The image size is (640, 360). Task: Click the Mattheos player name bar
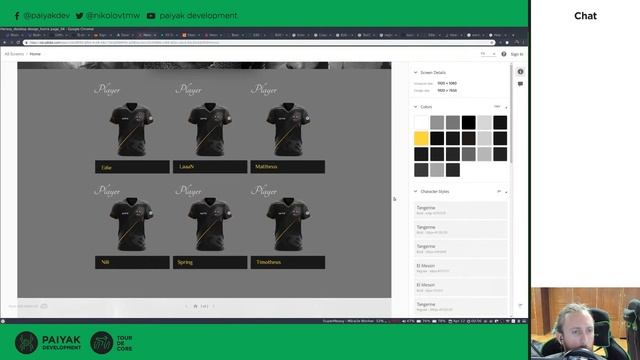288,167
